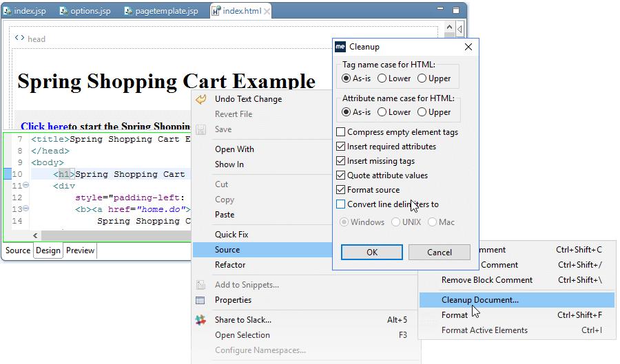
Task: Click Cancel in the Cleanup dialog
Action: [440, 253]
